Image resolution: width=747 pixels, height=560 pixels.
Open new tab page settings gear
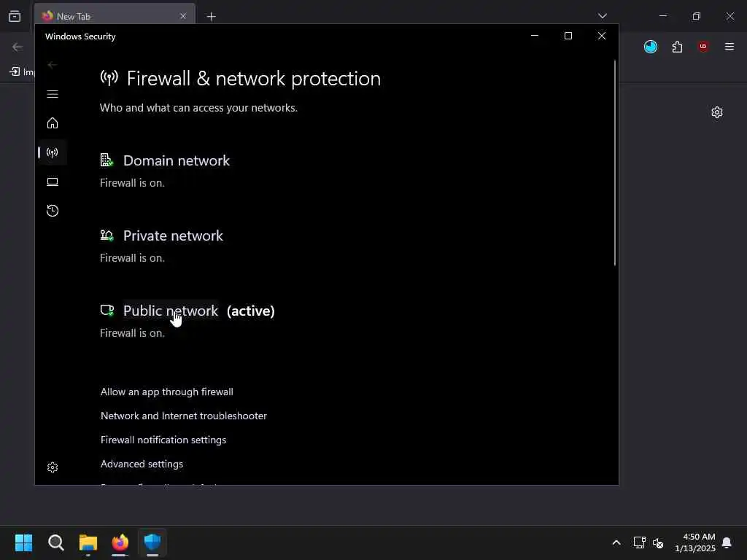click(x=717, y=112)
